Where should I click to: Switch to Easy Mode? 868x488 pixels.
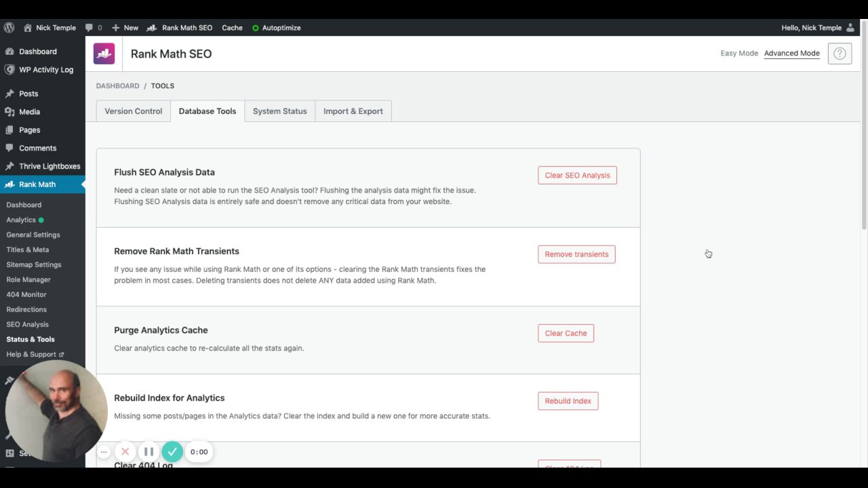click(739, 54)
